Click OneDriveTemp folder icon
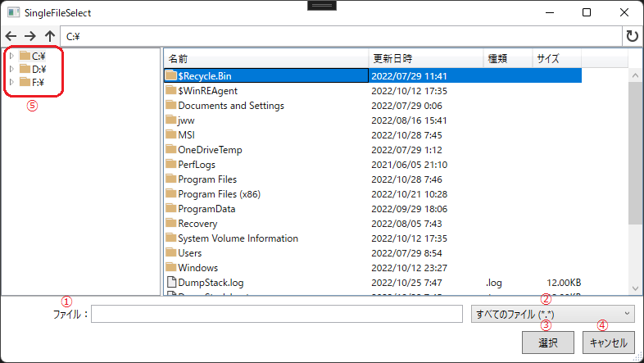This screenshot has width=644, height=363. point(171,149)
